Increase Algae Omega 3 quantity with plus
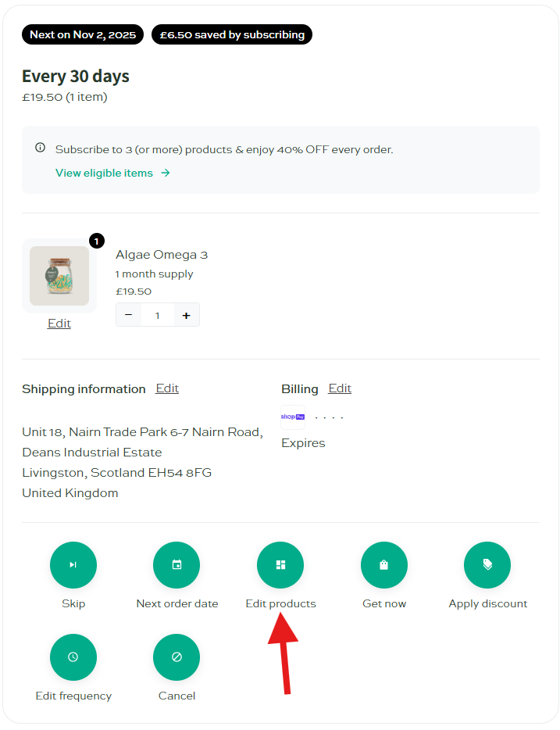The height and width of the screenshot is (730, 560). [x=186, y=315]
